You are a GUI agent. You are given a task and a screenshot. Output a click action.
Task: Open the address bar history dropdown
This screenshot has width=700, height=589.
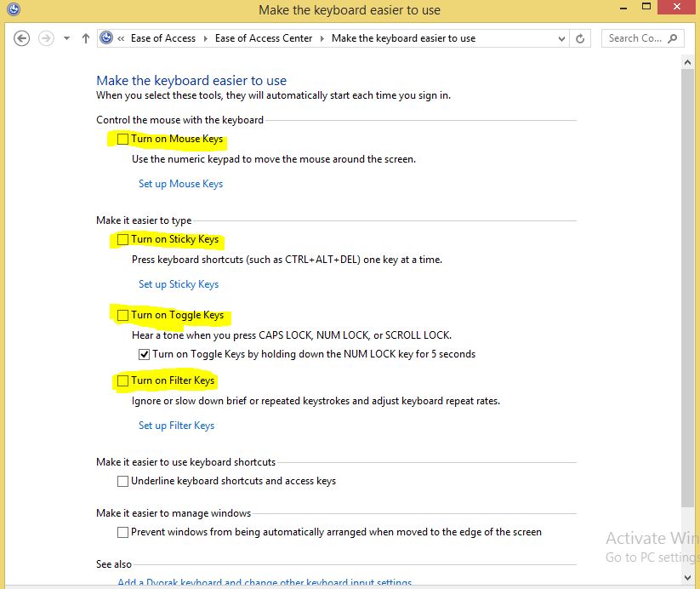click(x=561, y=39)
